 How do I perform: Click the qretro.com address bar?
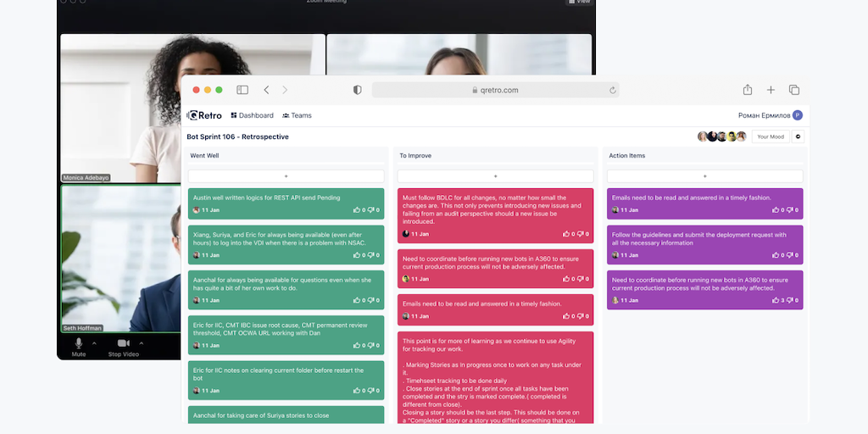tap(495, 90)
